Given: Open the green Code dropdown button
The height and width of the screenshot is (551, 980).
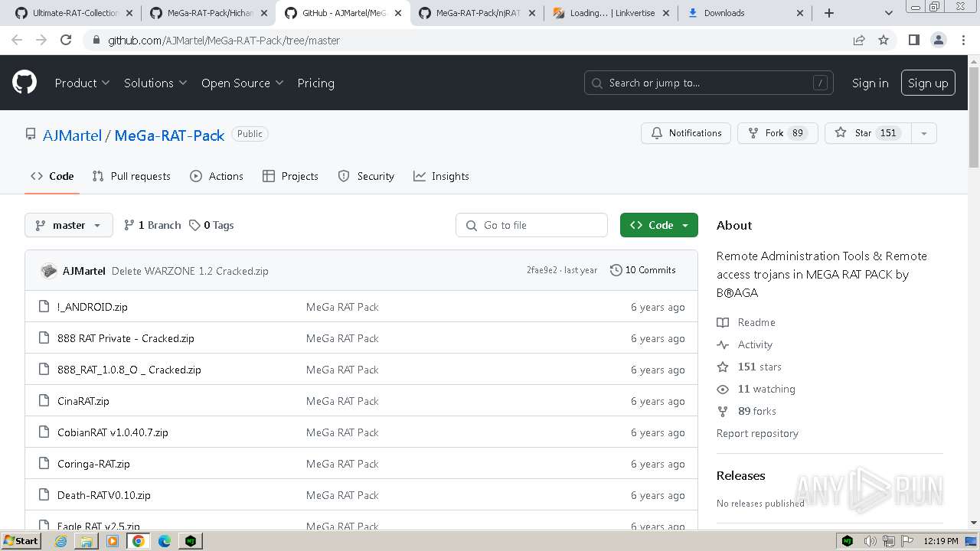Looking at the screenshot, I should click(659, 225).
